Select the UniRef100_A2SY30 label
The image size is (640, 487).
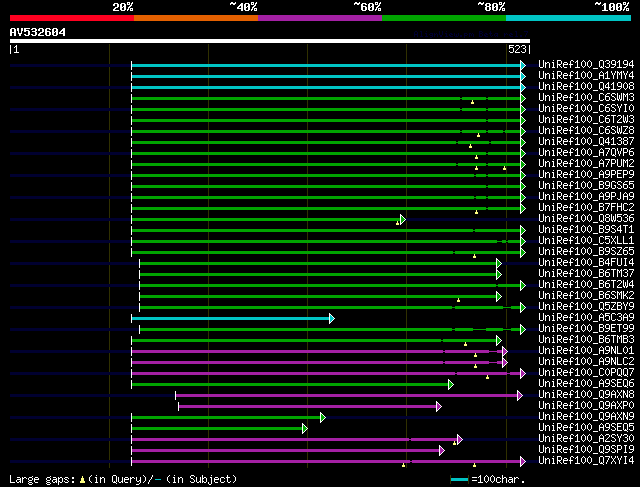(586, 439)
